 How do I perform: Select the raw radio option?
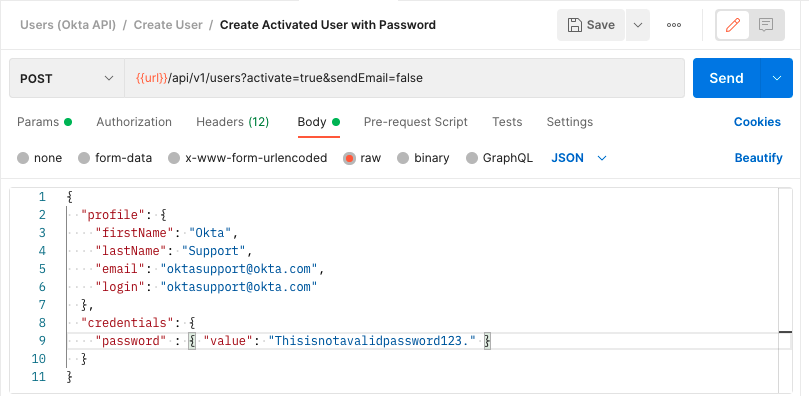(349, 158)
